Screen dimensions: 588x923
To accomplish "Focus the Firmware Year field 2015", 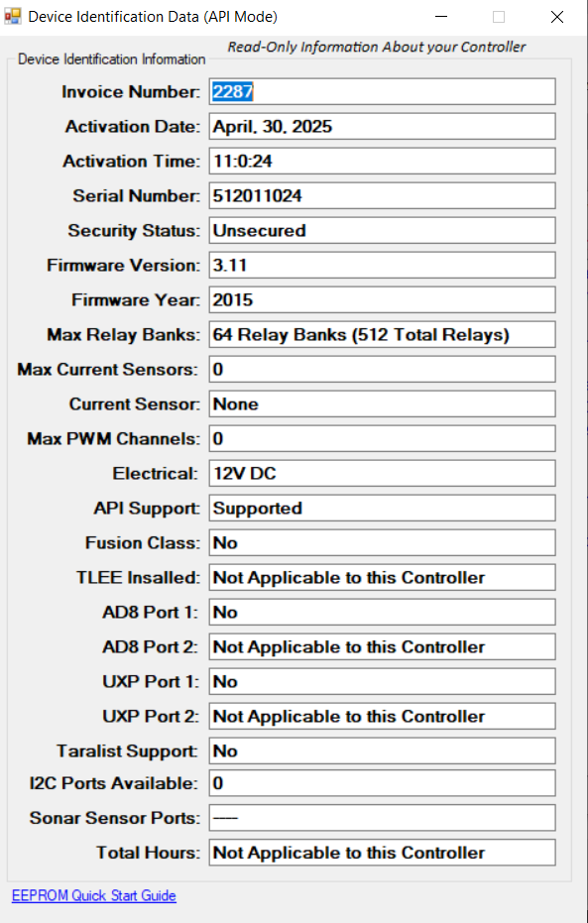I will pyautogui.click(x=382, y=300).
